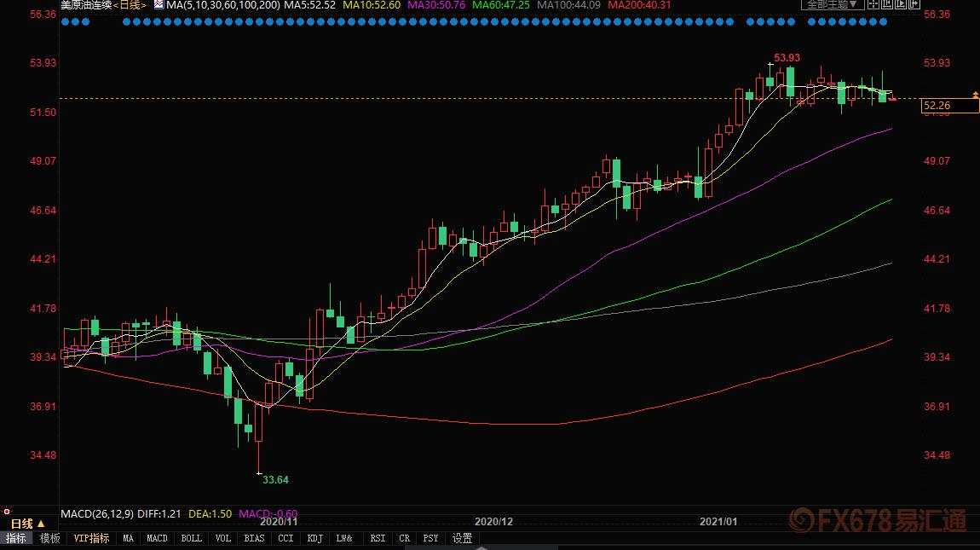Select the 指标 tab

click(x=16, y=538)
